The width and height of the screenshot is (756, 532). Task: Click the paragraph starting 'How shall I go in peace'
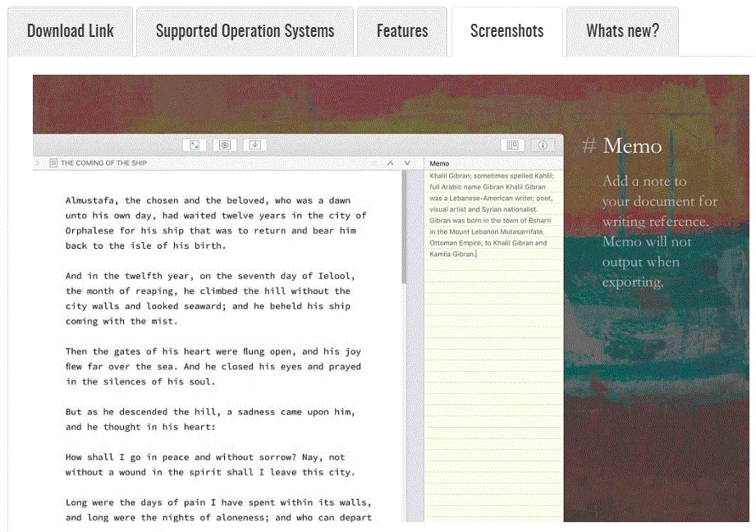tap(210, 465)
